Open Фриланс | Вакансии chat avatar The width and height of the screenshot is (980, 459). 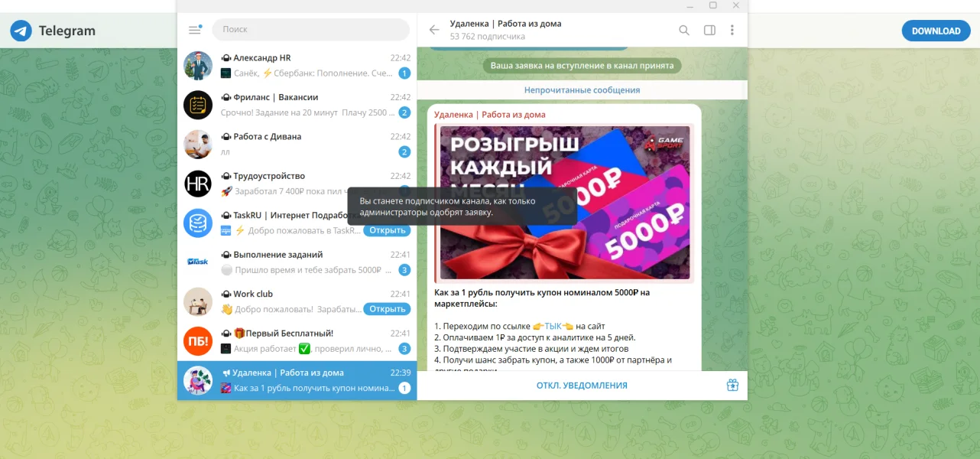click(198, 105)
